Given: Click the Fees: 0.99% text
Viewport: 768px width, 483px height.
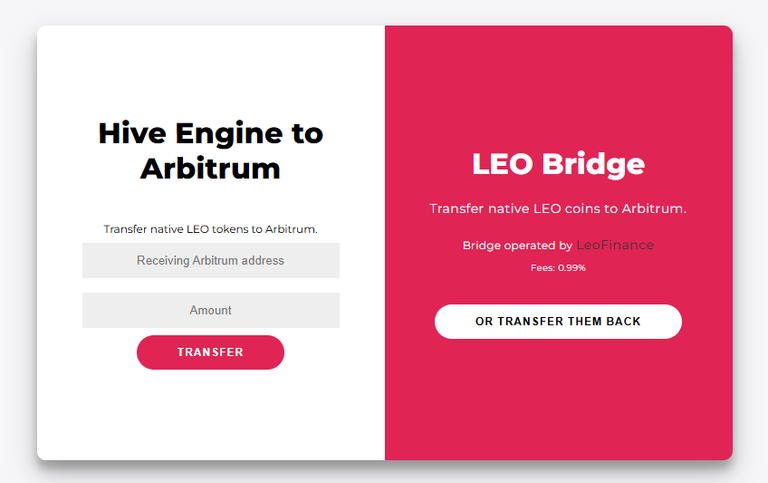Looking at the screenshot, I should pos(558,268).
